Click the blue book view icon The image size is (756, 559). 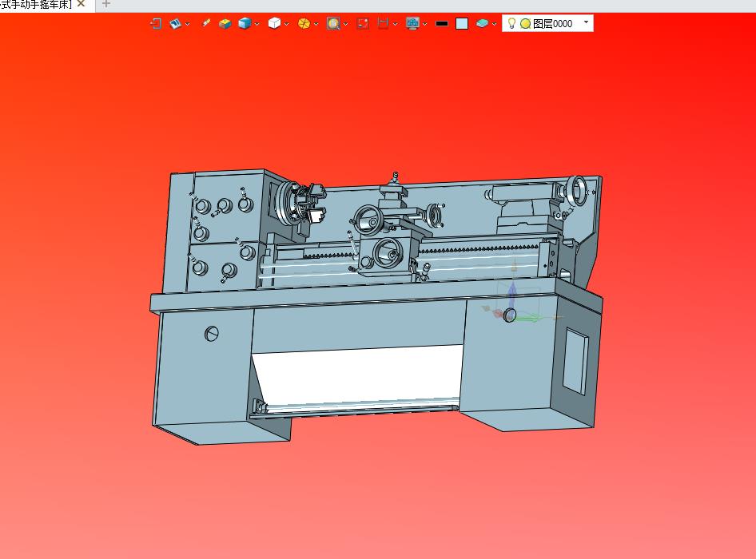[x=176, y=23]
